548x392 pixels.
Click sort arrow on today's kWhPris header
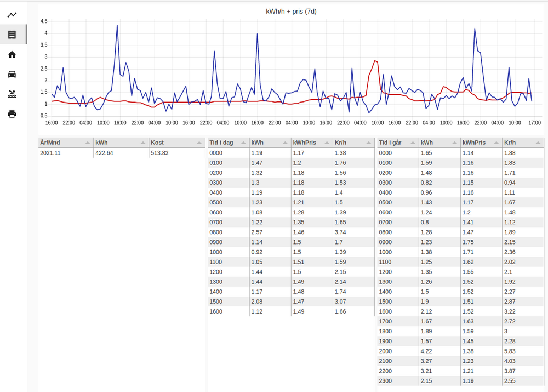(327, 143)
